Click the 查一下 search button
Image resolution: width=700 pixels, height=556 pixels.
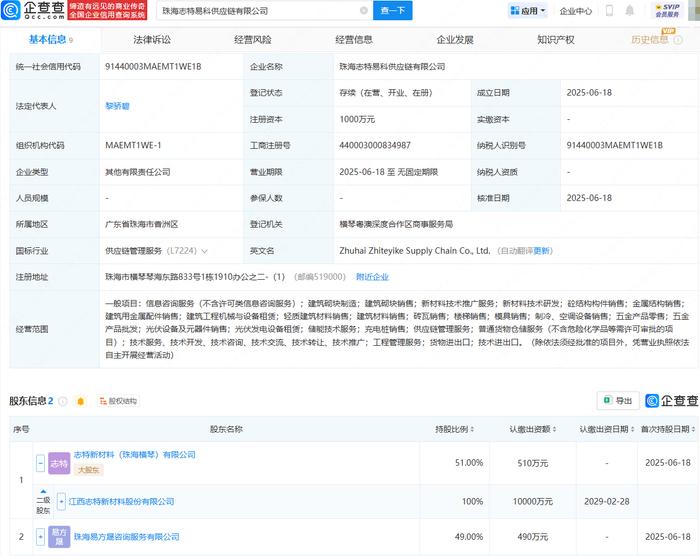393,10
